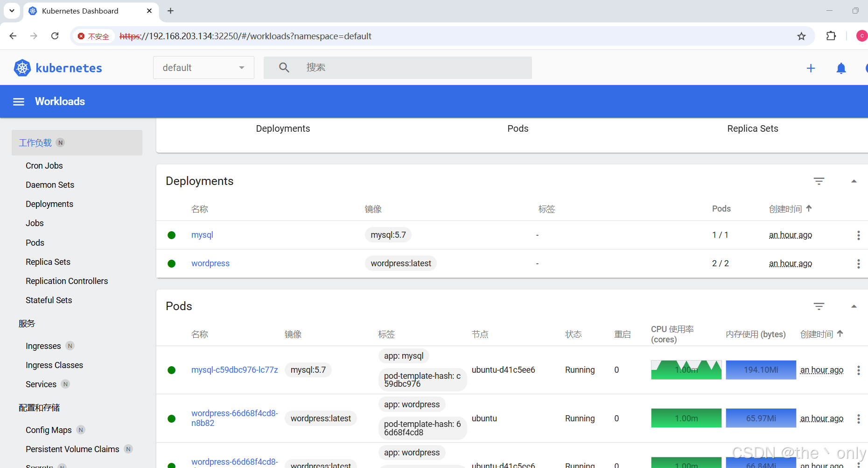Open Cron Jobs in the sidebar
This screenshot has width=868, height=468.
(x=44, y=166)
